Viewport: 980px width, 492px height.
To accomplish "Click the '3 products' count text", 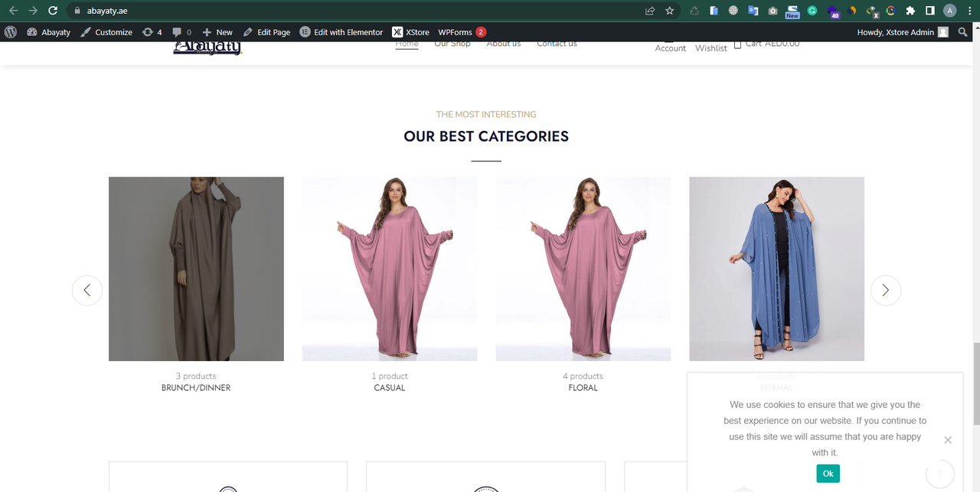I will (x=196, y=376).
